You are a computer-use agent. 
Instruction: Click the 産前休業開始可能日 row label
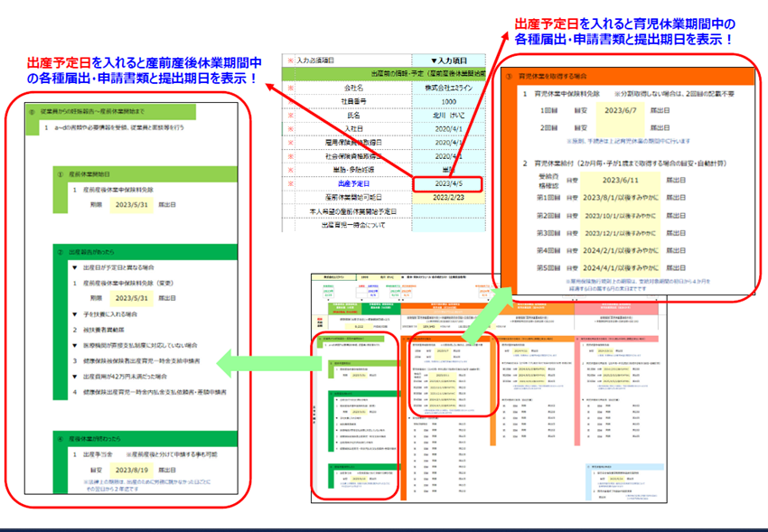353,198
